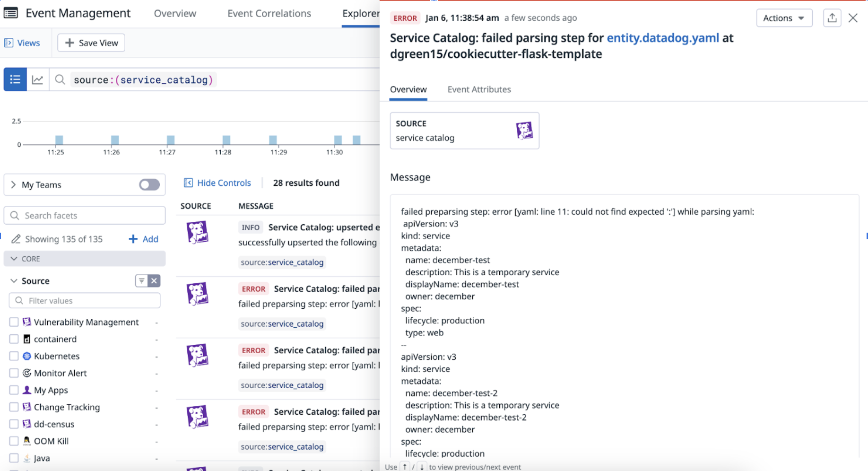Expand the My Teams section chevron

pyautogui.click(x=13, y=185)
